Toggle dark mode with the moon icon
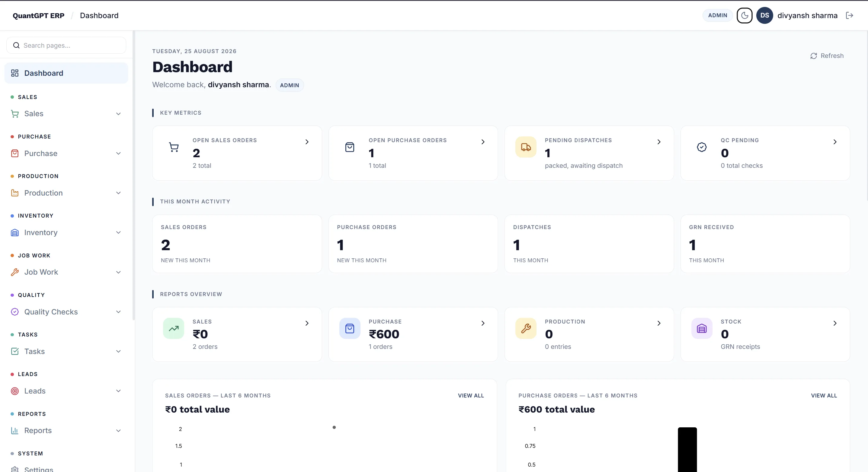The height and width of the screenshot is (472, 868). click(744, 15)
